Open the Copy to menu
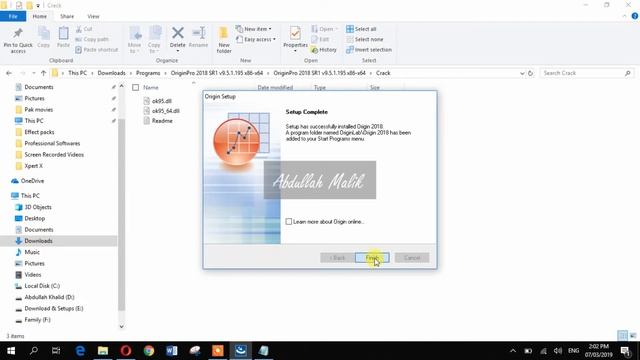 tap(154, 40)
